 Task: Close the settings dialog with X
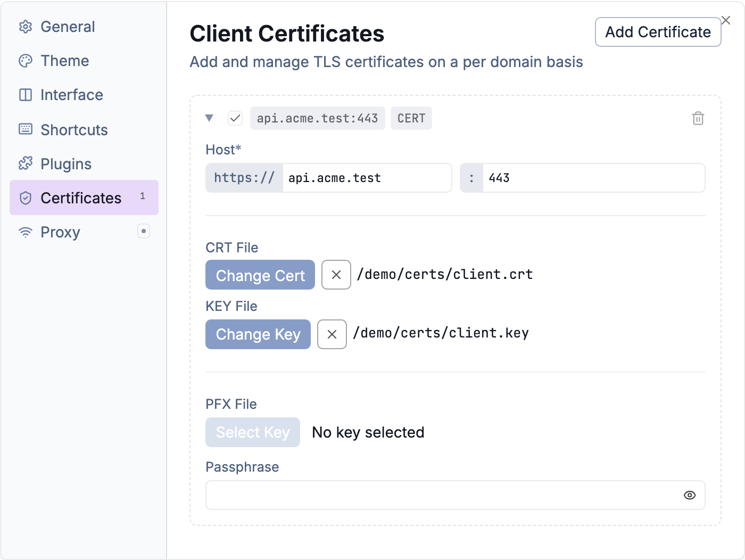click(726, 20)
